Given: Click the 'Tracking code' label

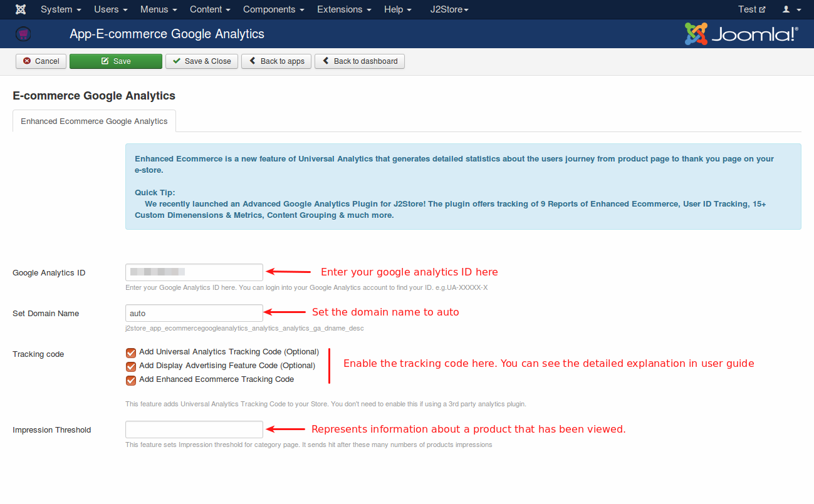Looking at the screenshot, I should [38, 354].
